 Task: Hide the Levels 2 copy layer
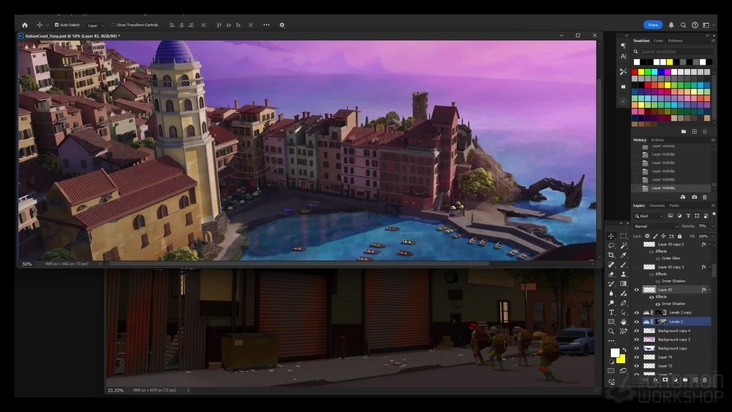[636, 313]
